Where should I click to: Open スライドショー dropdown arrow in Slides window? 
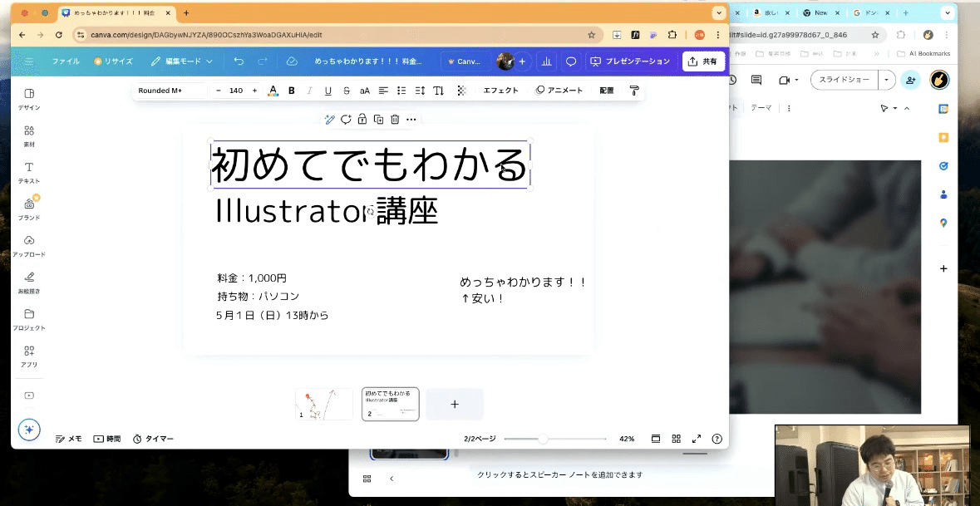[x=886, y=80]
